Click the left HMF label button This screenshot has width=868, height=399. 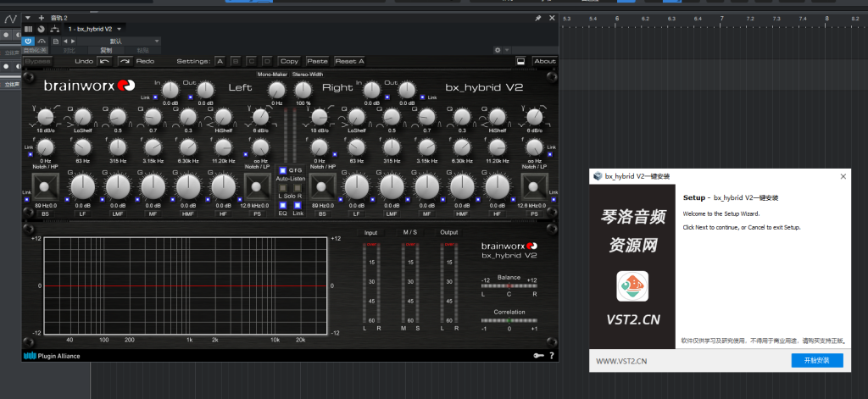tap(187, 213)
